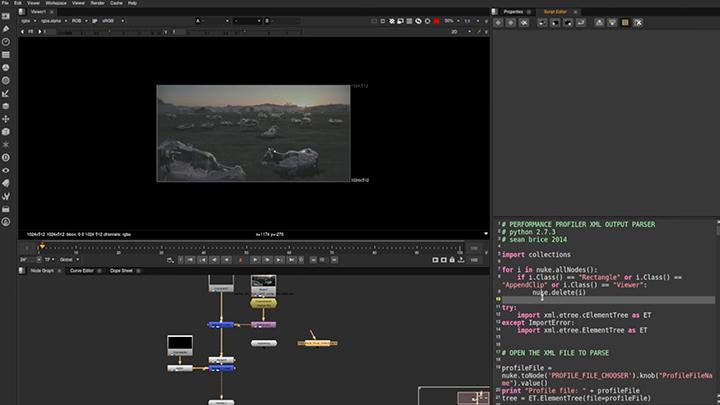The width and height of the screenshot is (720, 405).
Task: Open the 50% zoom level dropdown
Action: (452, 21)
